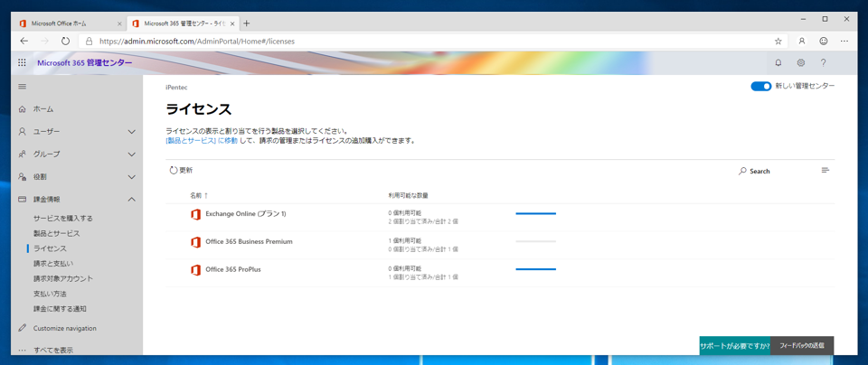Click the help question mark icon
868x365 pixels.
[823, 62]
